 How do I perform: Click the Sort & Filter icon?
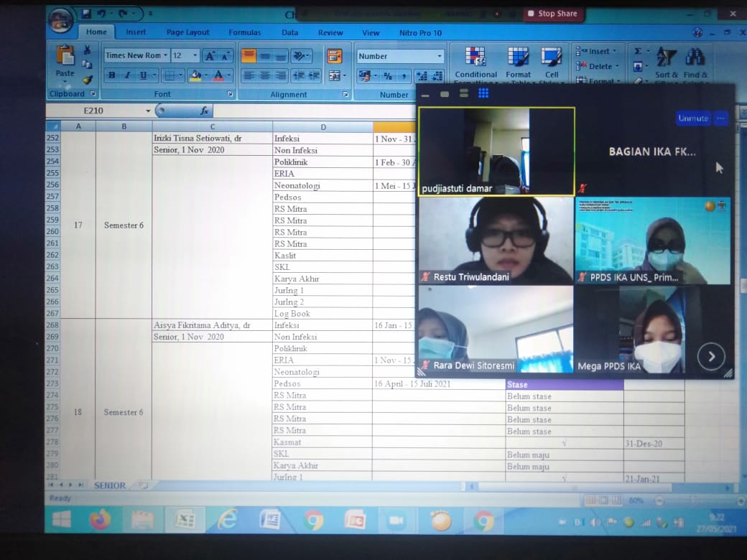(x=667, y=57)
